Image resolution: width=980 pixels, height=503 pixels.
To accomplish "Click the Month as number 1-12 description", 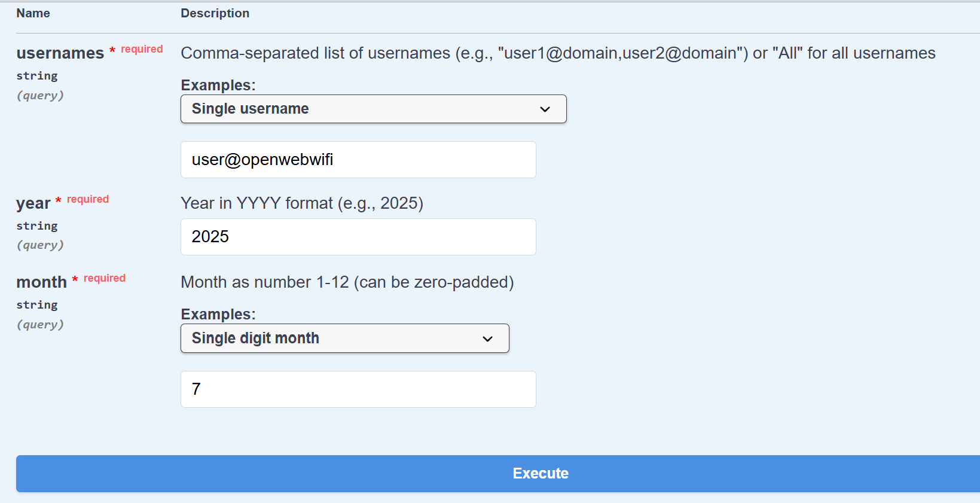I will [347, 282].
